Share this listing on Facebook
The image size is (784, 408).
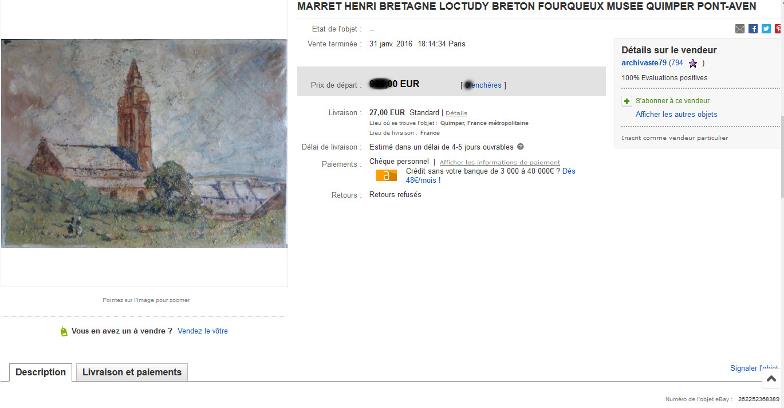coord(753,28)
